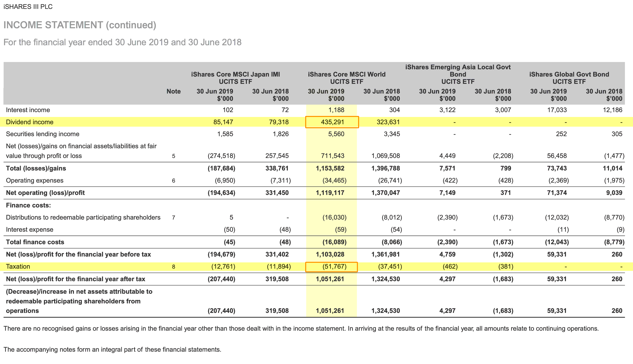This screenshot has height=364, width=633.
Task: Click the before-tax profit value 1,103,028
Action: (330, 255)
